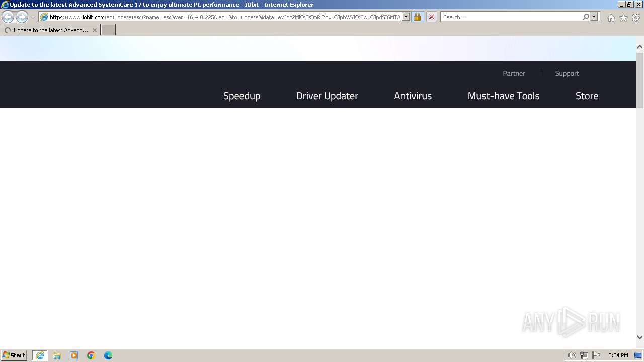Open File Explorer from the taskbar
644x362 pixels.
[x=57, y=355]
